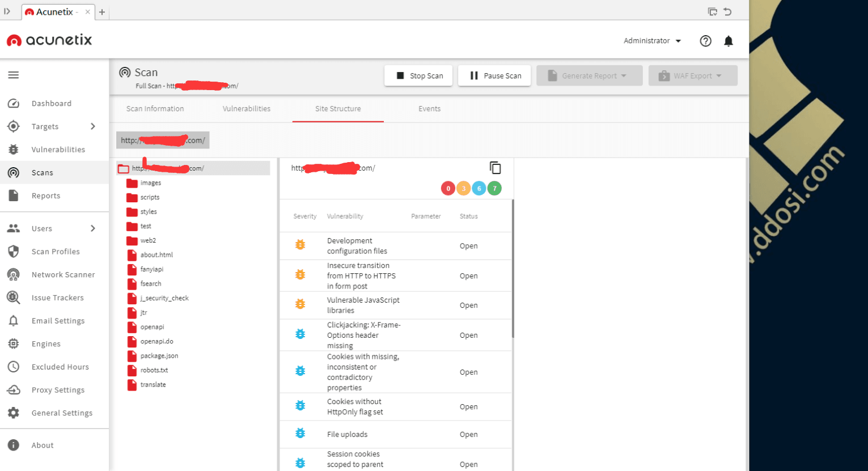Image resolution: width=868 pixels, height=471 pixels.
Task: Click the Vulnerabilities bug icon in sidebar
Action: [x=14, y=150]
